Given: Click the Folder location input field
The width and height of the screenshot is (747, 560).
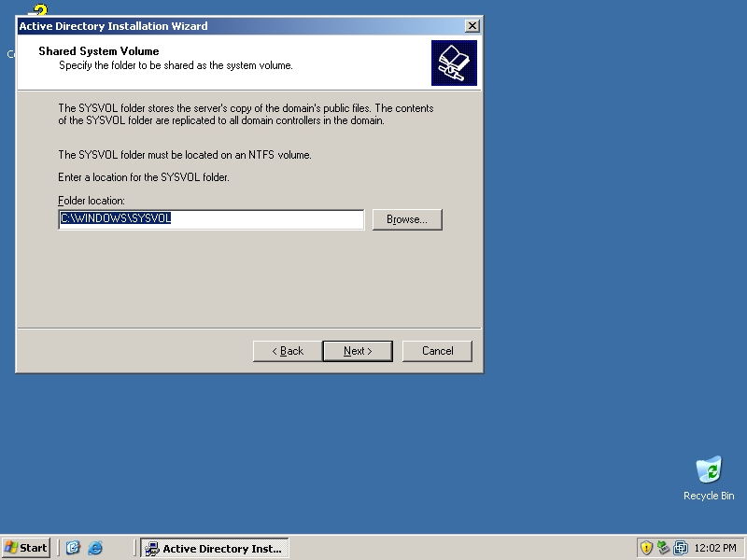Looking at the screenshot, I should tap(211, 219).
